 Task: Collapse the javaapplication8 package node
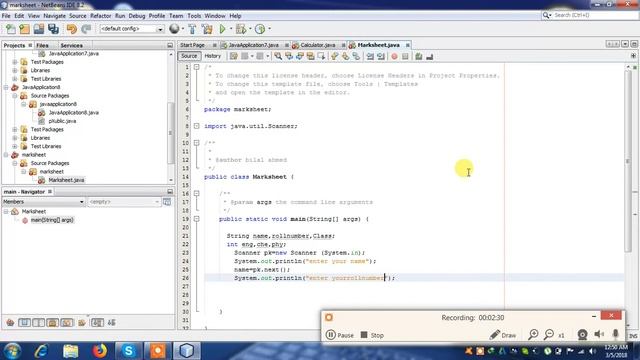click(x=24, y=104)
